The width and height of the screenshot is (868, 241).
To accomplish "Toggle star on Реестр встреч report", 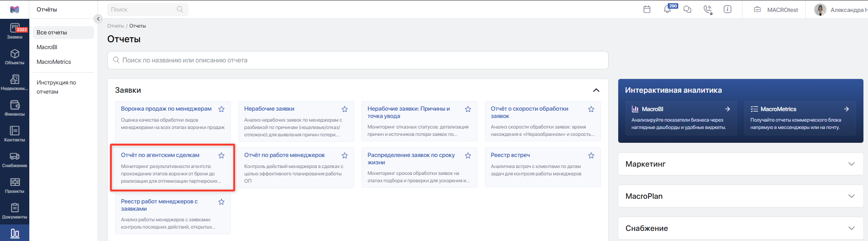I will (591, 156).
